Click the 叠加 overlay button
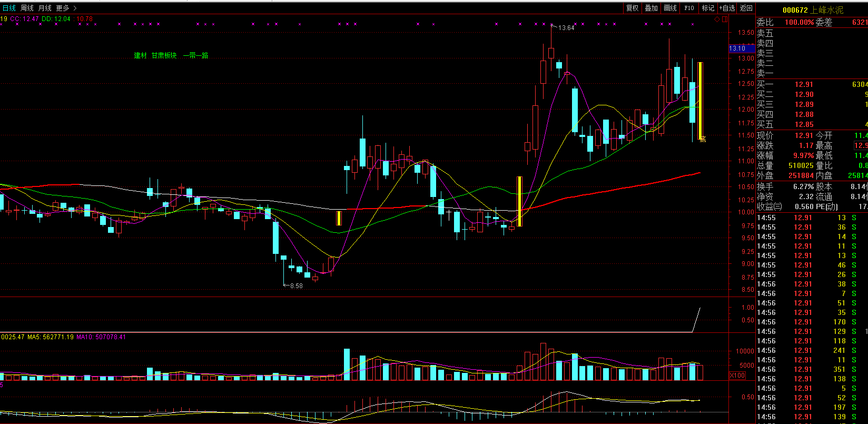This screenshot has width=868, height=424. tap(651, 8)
